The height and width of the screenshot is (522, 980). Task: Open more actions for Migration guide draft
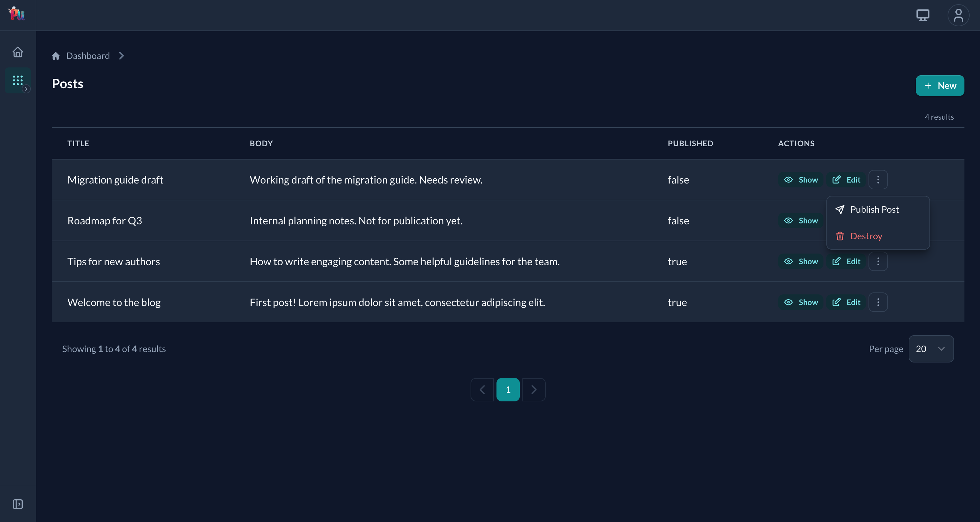point(878,180)
